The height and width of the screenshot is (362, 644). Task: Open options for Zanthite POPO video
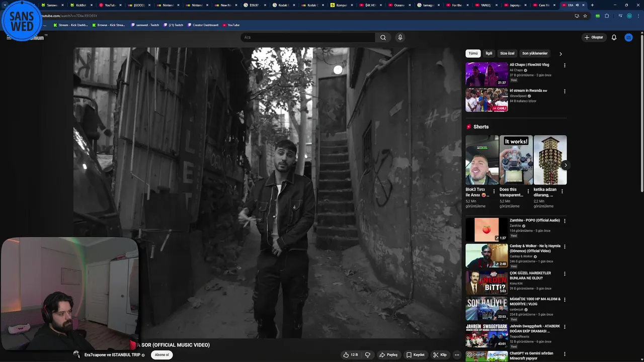point(565,221)
